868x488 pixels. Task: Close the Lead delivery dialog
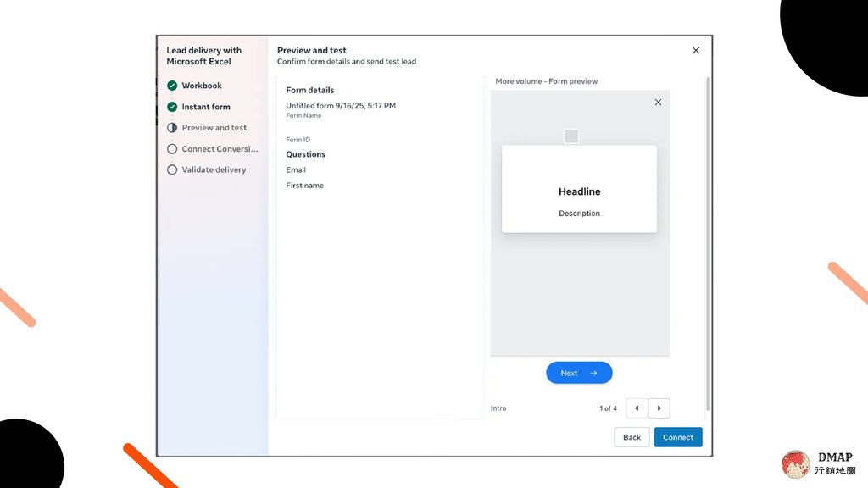point(696,50)
